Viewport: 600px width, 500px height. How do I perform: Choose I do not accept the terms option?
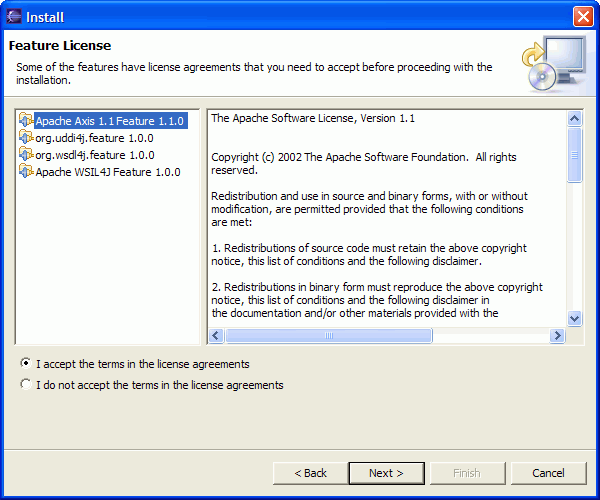coord(26,384)
